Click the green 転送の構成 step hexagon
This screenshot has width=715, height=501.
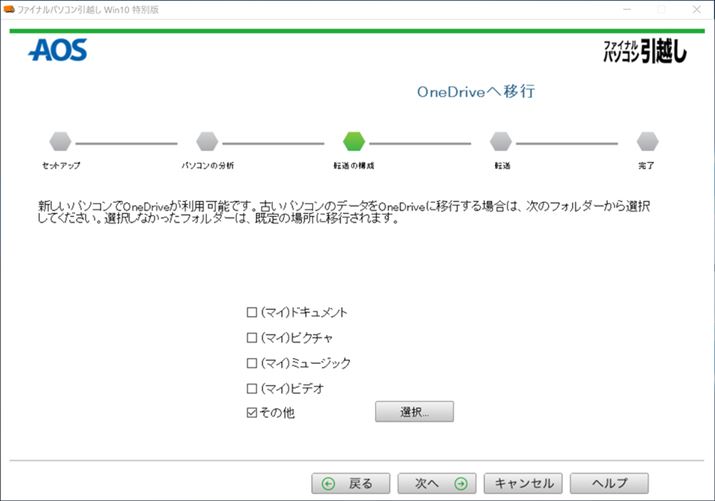354,141
